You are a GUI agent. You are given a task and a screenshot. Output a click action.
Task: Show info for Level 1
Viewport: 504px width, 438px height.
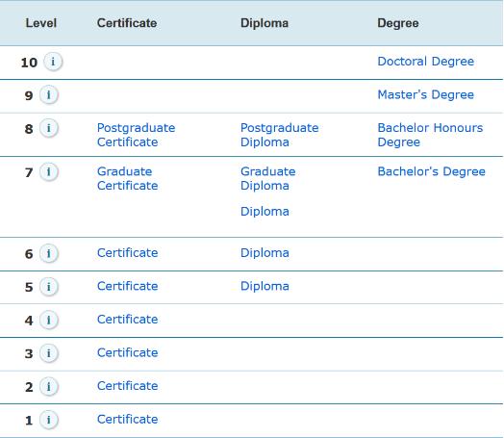tap(49, 420)
